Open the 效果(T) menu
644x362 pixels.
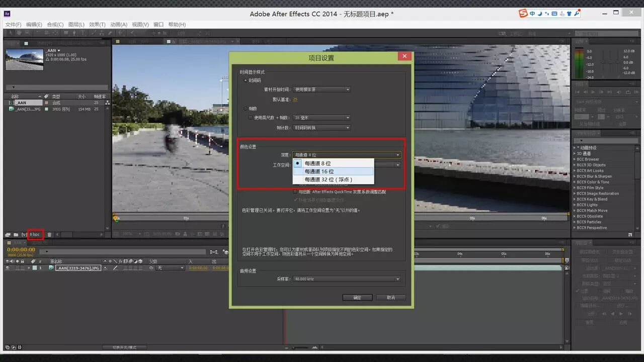(x=97, y=24)
